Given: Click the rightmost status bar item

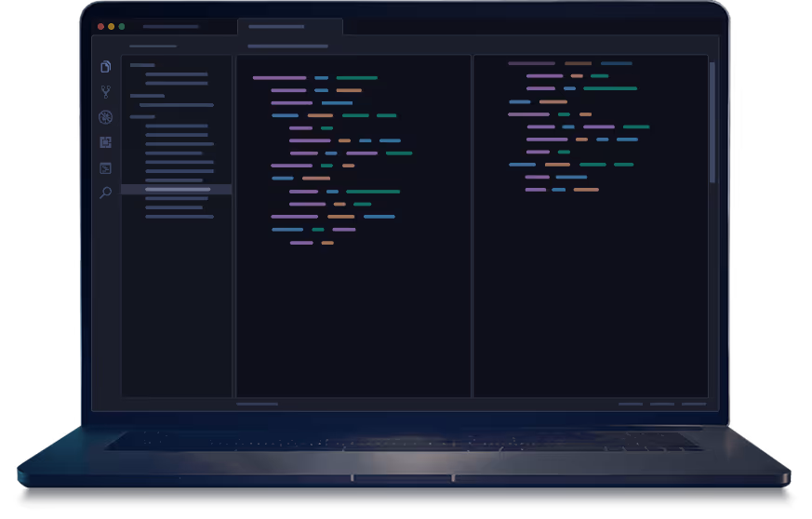Looking at the screenshot, I should 694,405.
